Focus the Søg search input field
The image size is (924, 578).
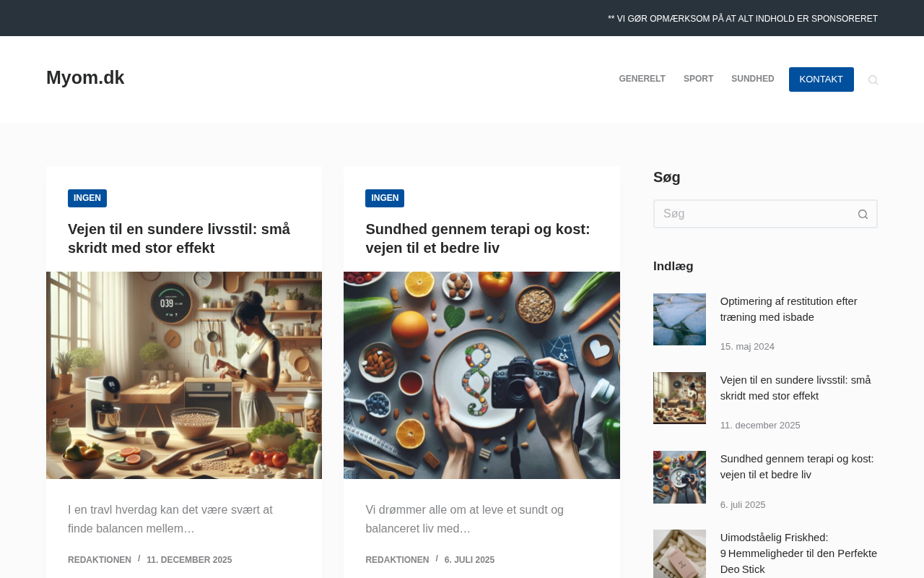751,214
